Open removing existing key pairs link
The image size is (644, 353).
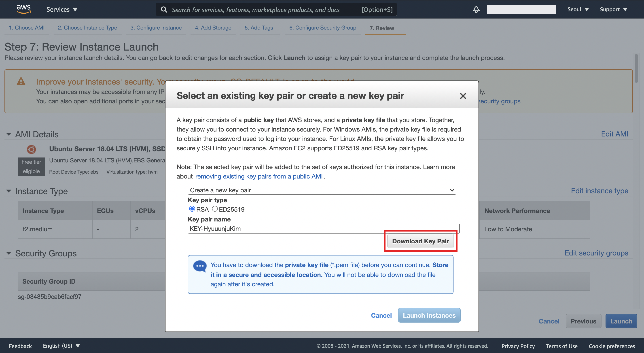coord(259,176)
